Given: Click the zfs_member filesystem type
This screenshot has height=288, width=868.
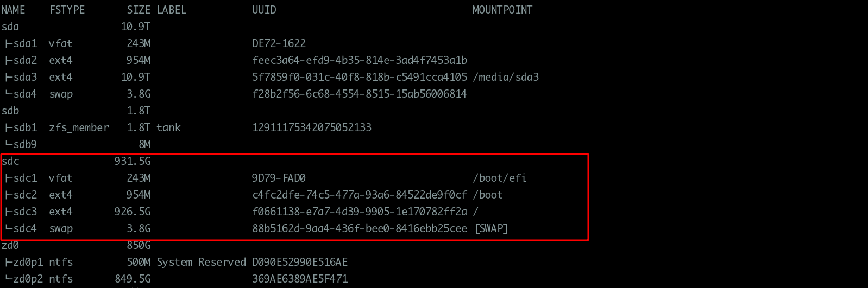Looking at the screenshot, I should click(x=79, y=127).
